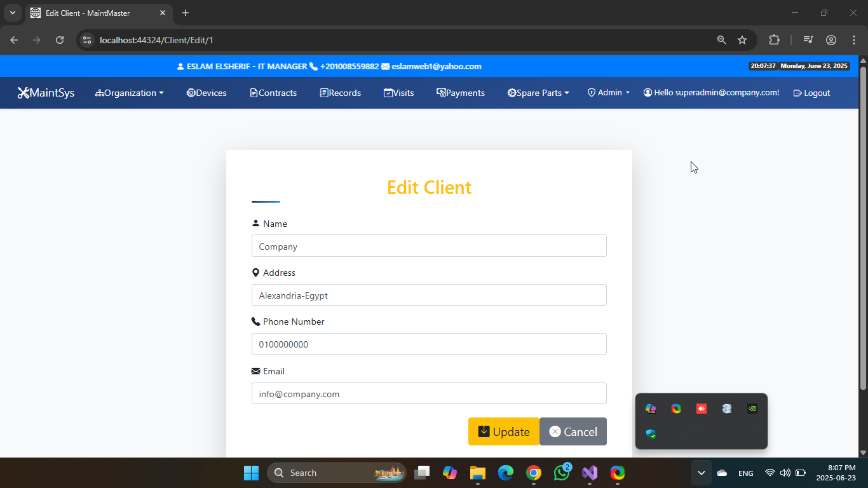Screen dimensions: 868x488
Task: Click the OneDrive cloud tray icon
Action: click(722, 473)
